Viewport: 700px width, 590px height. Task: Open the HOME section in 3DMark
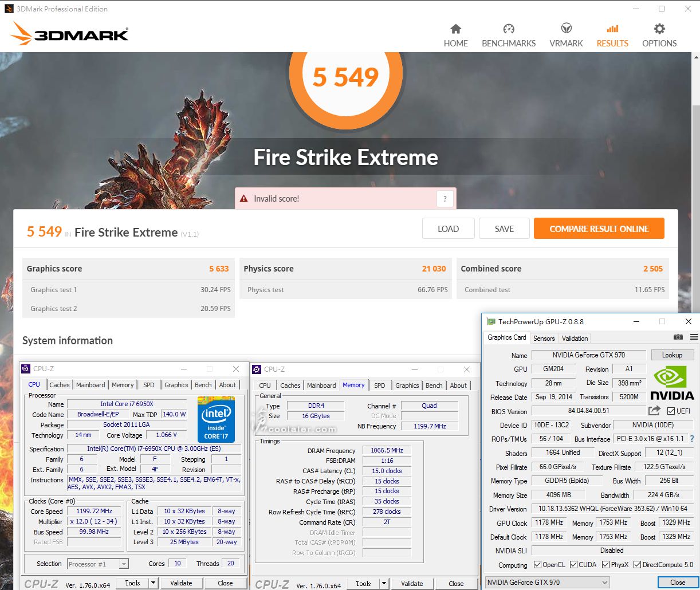[x=455, y=36]
